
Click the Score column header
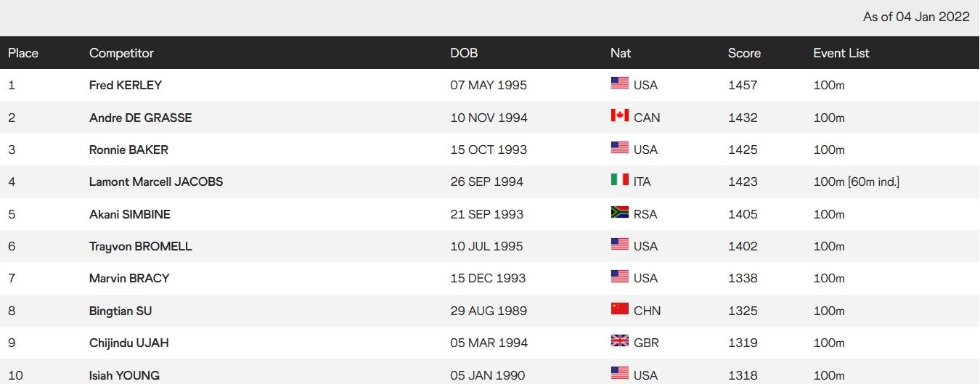[x=744, y=53]
